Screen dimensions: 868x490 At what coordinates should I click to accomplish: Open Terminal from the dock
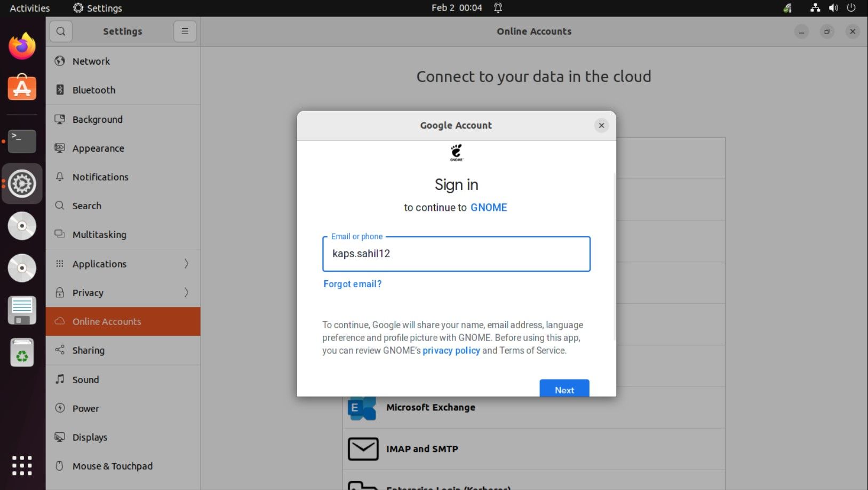point(22,141)
